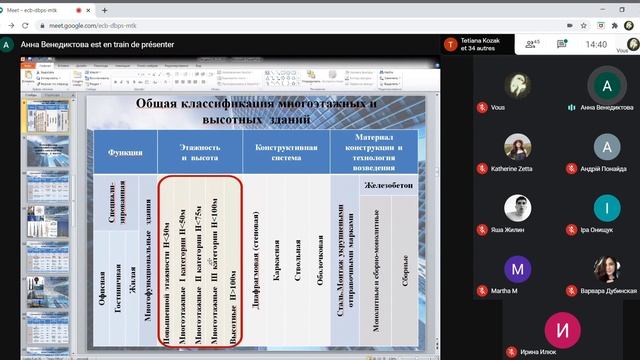Select center alignment in the PowerPoint paragraph group

[183, 82]
